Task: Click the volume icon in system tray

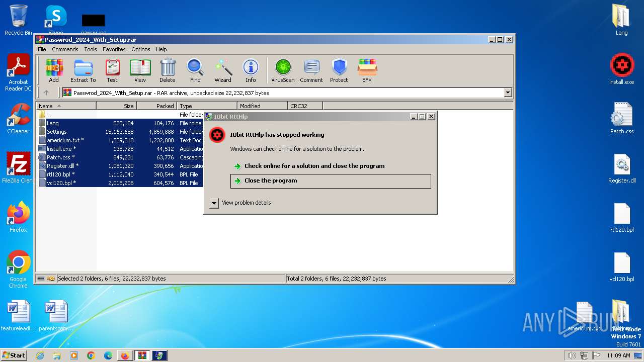Action: pyautogui.click(x=572, y=355)
